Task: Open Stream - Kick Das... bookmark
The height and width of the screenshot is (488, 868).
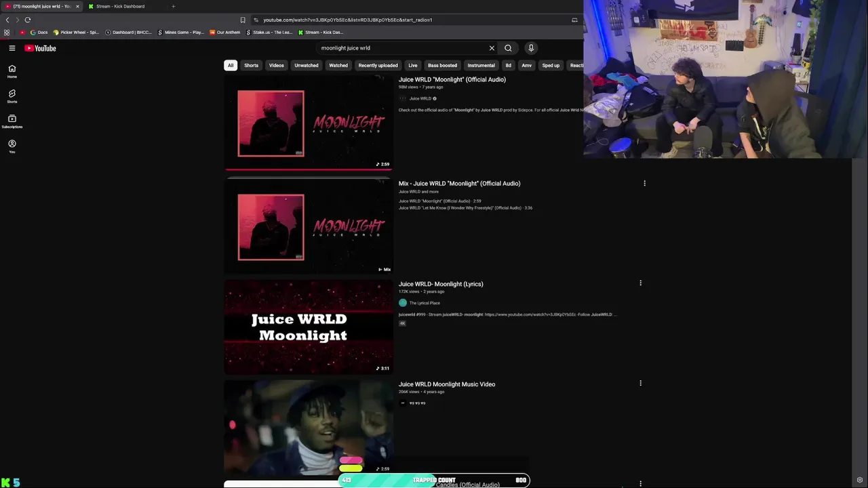Action: pyautogui.click(x=321, y=33)
